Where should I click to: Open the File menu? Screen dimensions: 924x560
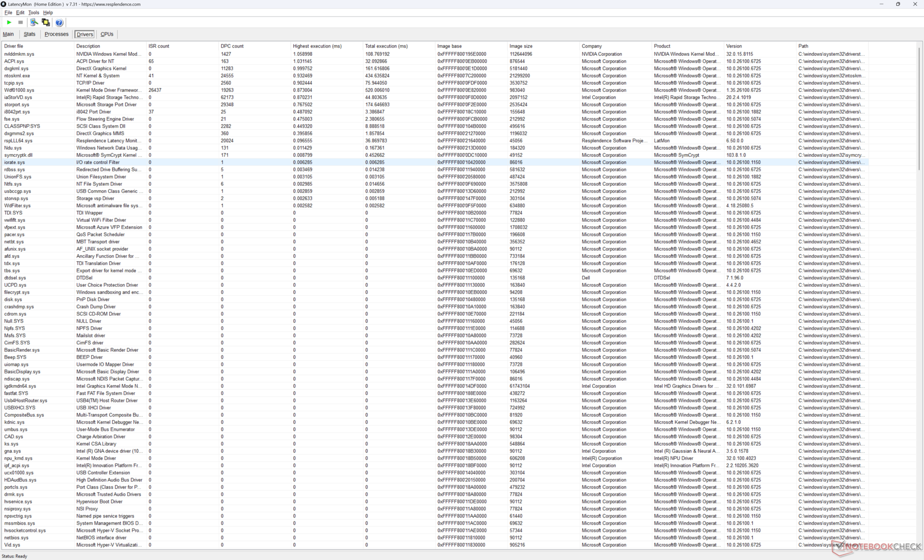(8, 13)
